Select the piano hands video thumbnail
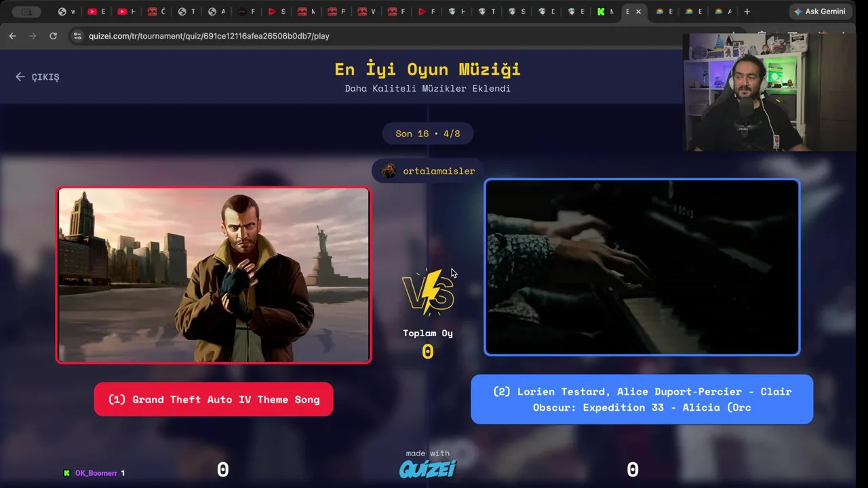Viewport: 868px width, 488px height. point(642,267)
